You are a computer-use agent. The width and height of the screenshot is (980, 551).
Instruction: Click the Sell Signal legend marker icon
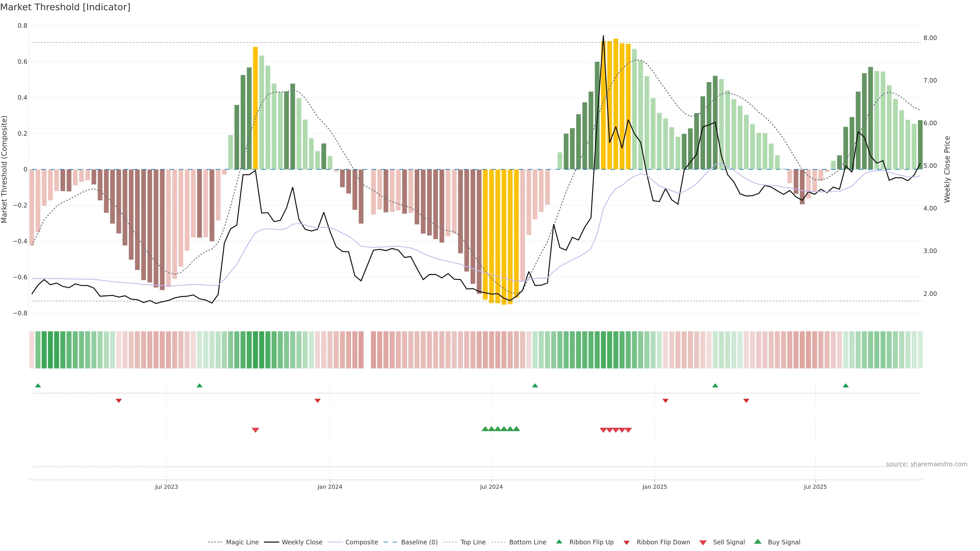[x=703, y=542]
